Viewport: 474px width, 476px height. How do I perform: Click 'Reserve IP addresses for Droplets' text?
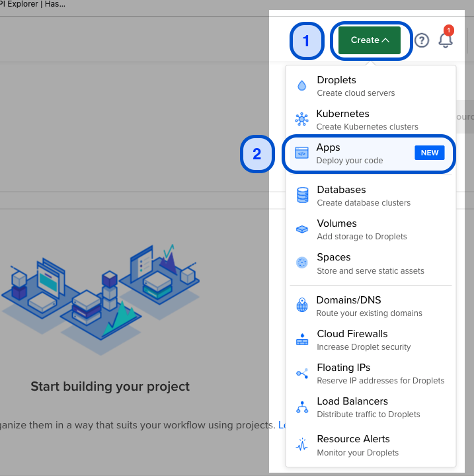[381, 380]
